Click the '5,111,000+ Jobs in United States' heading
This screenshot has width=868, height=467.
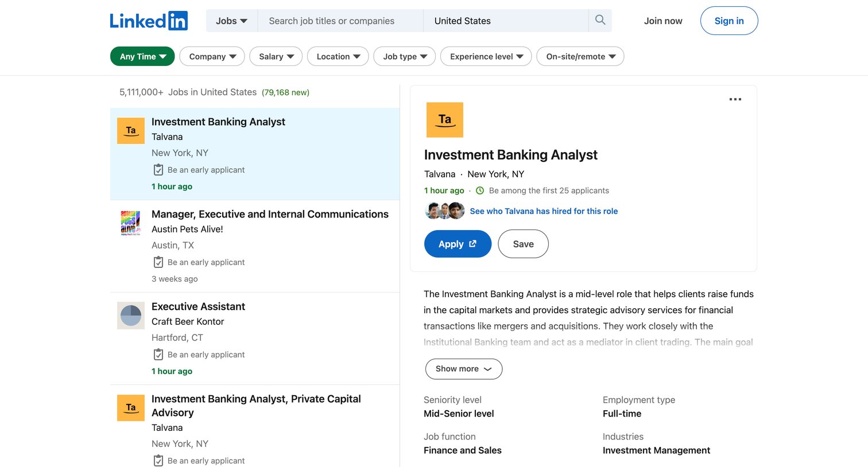tap(188, 92)
